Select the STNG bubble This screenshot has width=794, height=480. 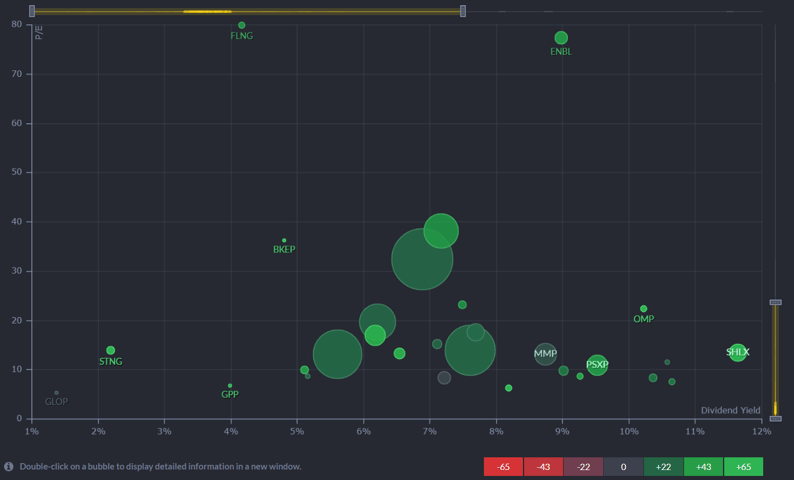110,350
